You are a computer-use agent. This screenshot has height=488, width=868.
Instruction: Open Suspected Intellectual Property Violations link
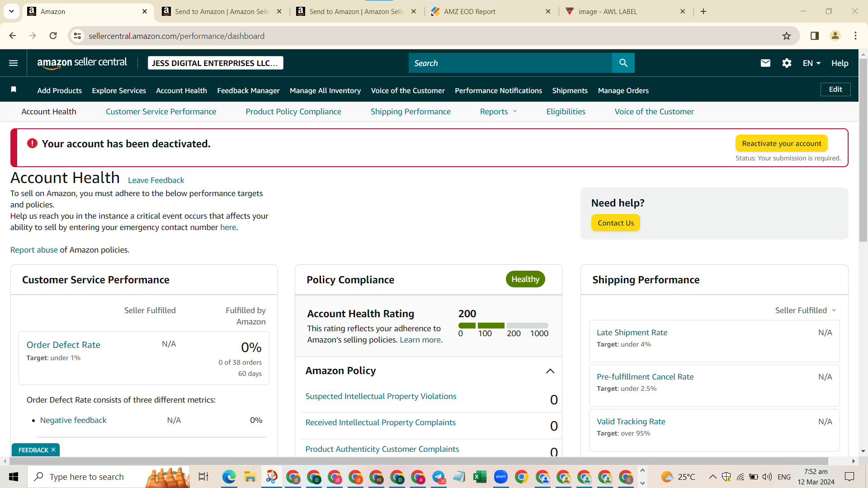point(381,396)
